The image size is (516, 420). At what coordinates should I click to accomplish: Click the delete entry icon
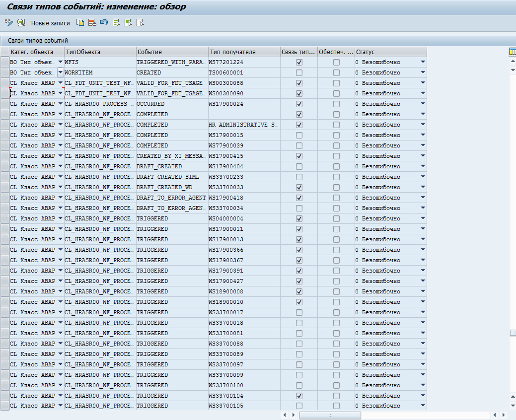pyautogui.click(x=92, y=23)
